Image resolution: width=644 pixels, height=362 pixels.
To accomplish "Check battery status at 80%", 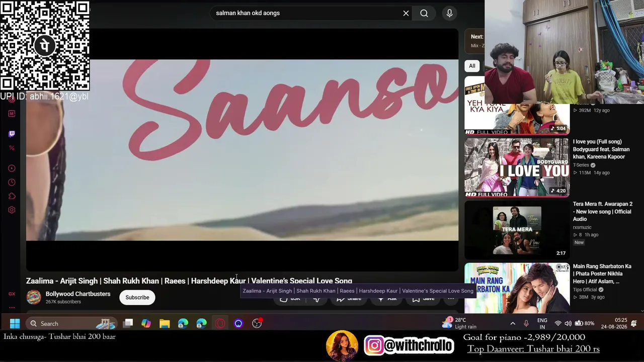I will (584, 323).
